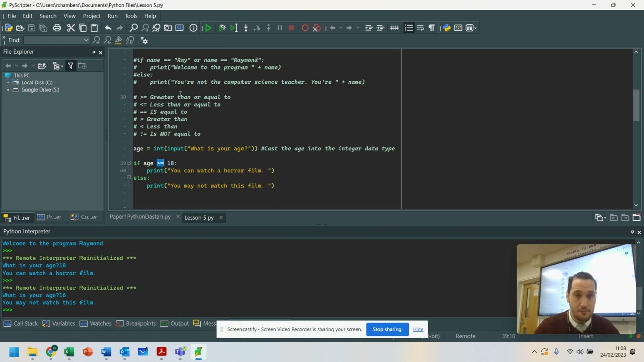The image size is (644, 362).
Task: Copy the selection with the copy icon
Action: 83,28
